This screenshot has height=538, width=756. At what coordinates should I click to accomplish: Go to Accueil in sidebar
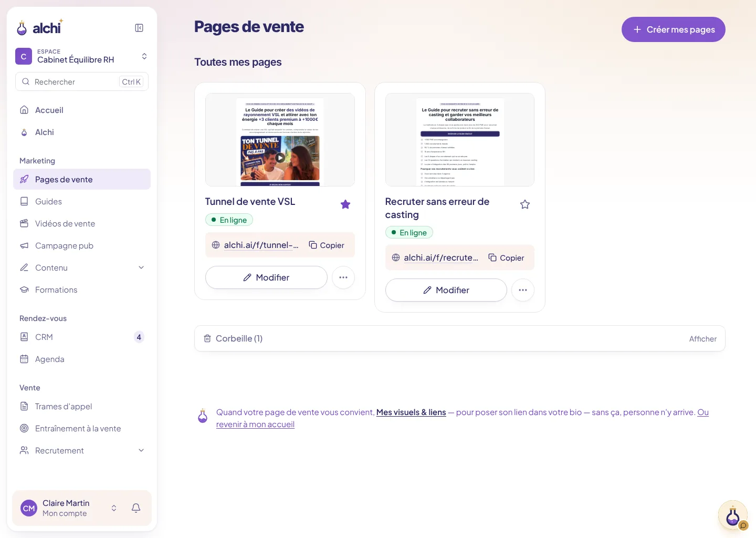click(82, 110)
